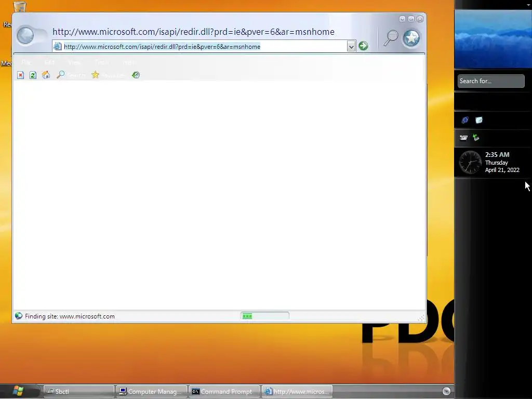Screen dimensions: 532x399
Task: Click the Refresh page toolbar icon
Action: click(33, 75)
